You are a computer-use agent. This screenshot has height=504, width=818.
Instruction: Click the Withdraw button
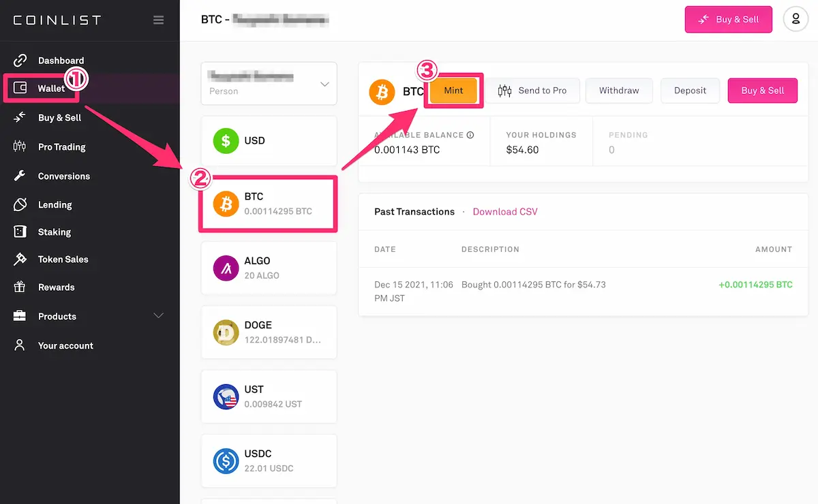coord(619,91)
